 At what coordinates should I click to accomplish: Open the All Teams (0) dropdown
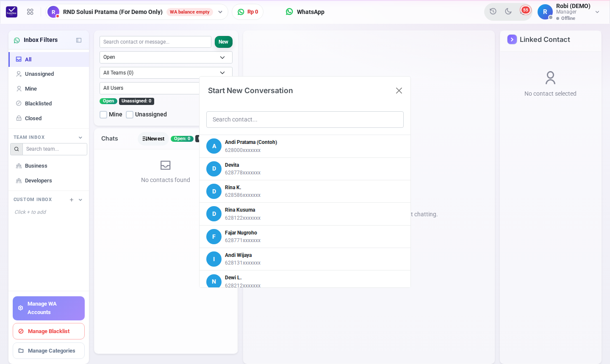pos(166,73)
